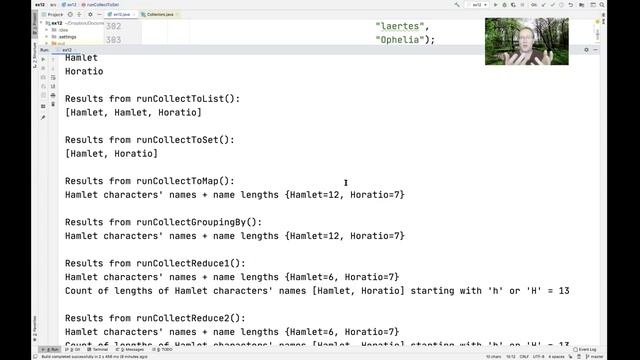Open the Git tool window at bottom
640x360 pixels.
pyautogui.click(x=73, y=350)
